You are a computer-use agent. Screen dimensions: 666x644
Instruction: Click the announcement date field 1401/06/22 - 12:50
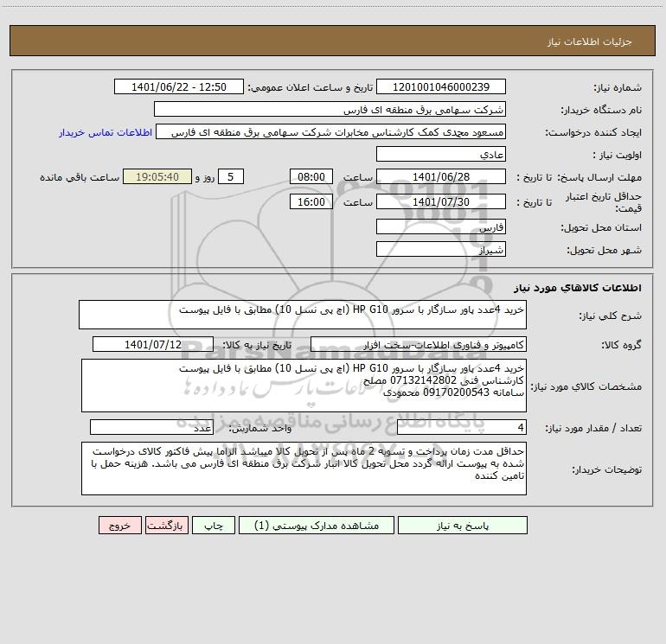click(x=179, y=86)
